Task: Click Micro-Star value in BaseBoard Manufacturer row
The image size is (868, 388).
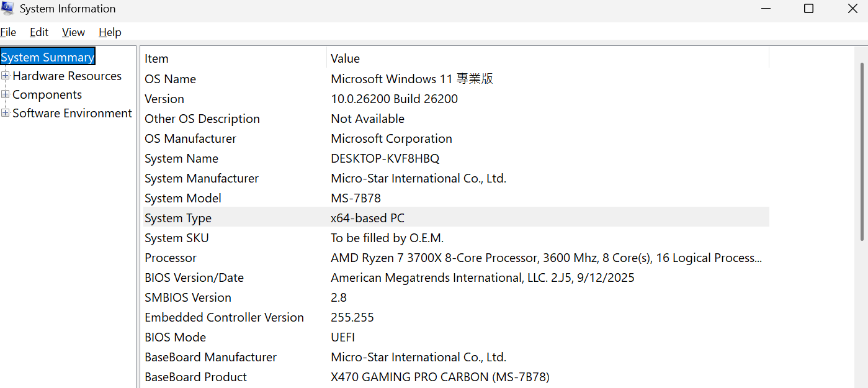Action: click(419, 357)
